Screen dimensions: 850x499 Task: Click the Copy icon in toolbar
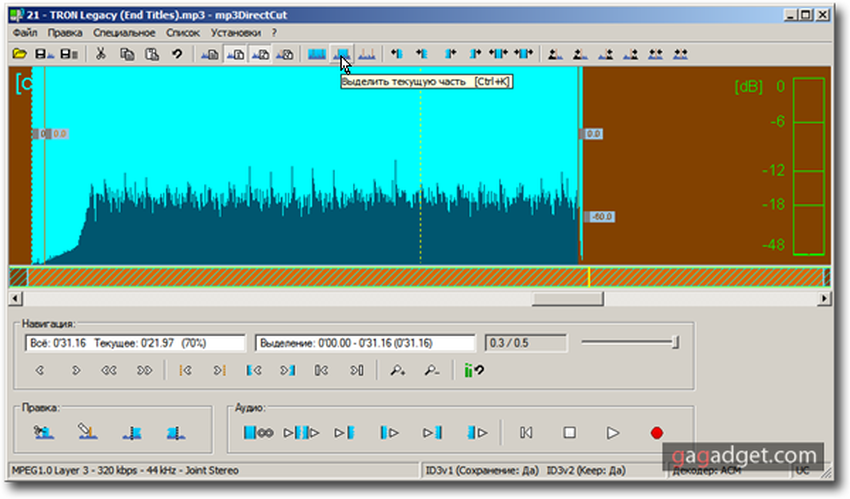(127, 53)
